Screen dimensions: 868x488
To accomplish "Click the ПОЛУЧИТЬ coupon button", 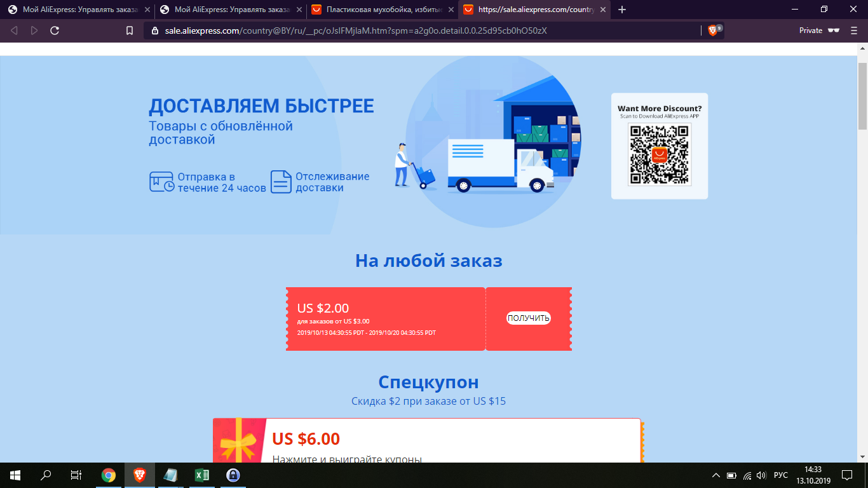I will point(529,318).
